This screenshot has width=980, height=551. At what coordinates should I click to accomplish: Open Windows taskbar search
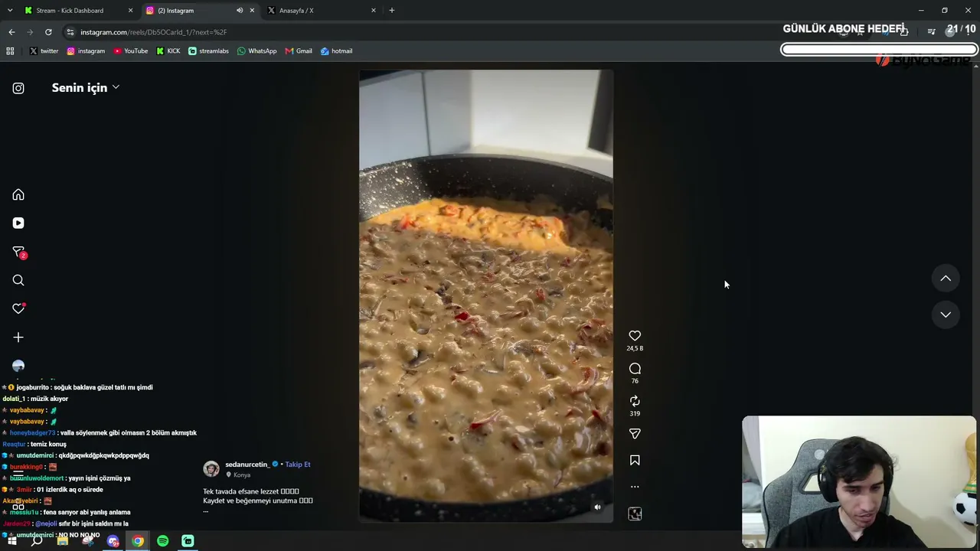click(37, 541)
